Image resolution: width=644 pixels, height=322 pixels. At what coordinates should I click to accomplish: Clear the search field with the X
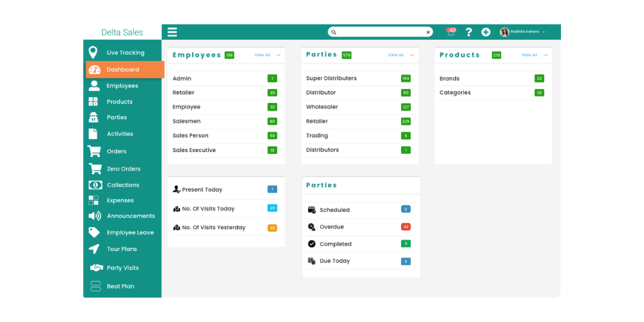tap(428, 32)
